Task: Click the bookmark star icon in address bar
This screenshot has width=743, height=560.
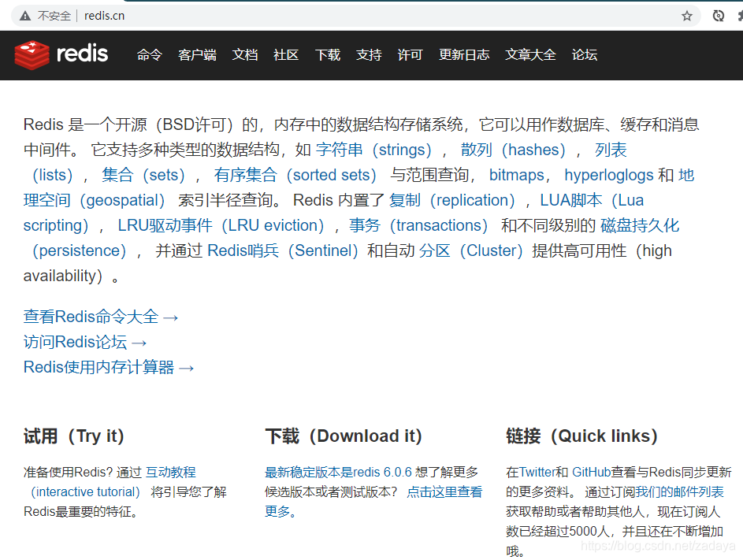Action: (686, 16)
